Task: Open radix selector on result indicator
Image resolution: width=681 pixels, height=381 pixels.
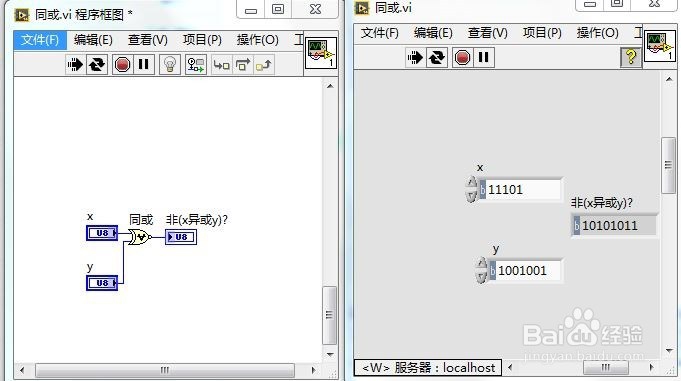Action: (x=577, y=225)
